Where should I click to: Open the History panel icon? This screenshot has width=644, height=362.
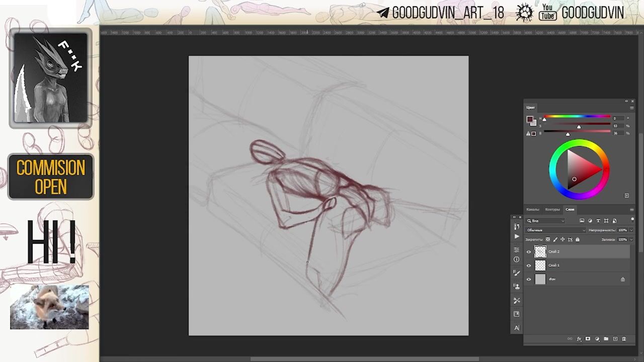click(517, 227)
